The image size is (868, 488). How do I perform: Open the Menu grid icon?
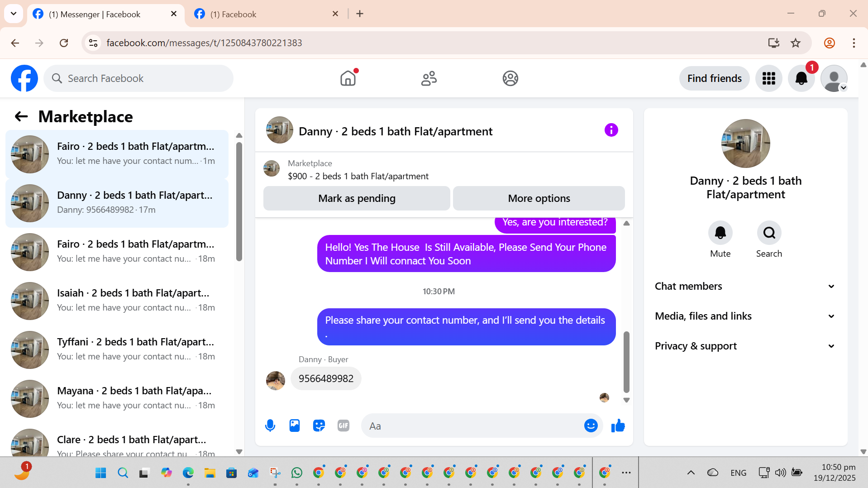(768, 78)
